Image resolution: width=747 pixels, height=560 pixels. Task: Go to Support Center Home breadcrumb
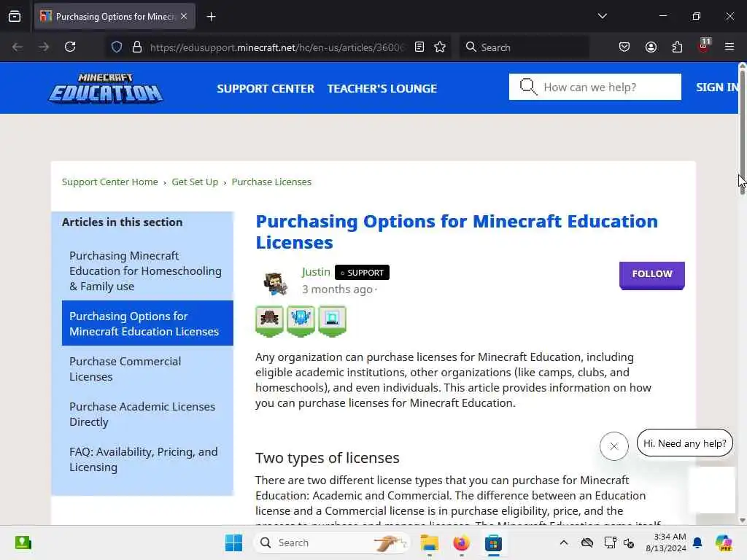pos(109,182)
